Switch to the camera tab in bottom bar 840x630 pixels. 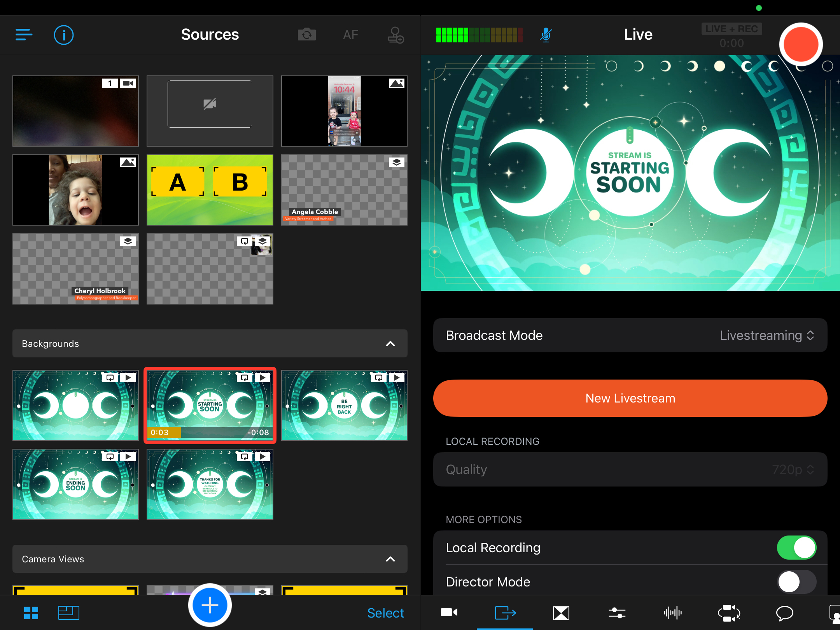449,613
